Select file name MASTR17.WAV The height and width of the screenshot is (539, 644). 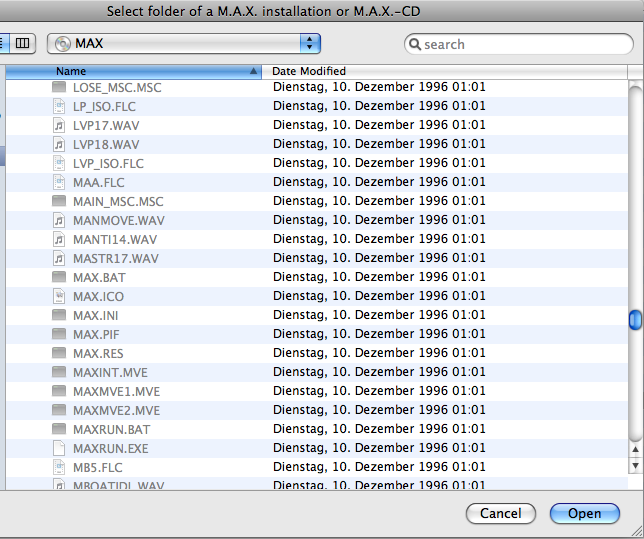coord(116,258)
